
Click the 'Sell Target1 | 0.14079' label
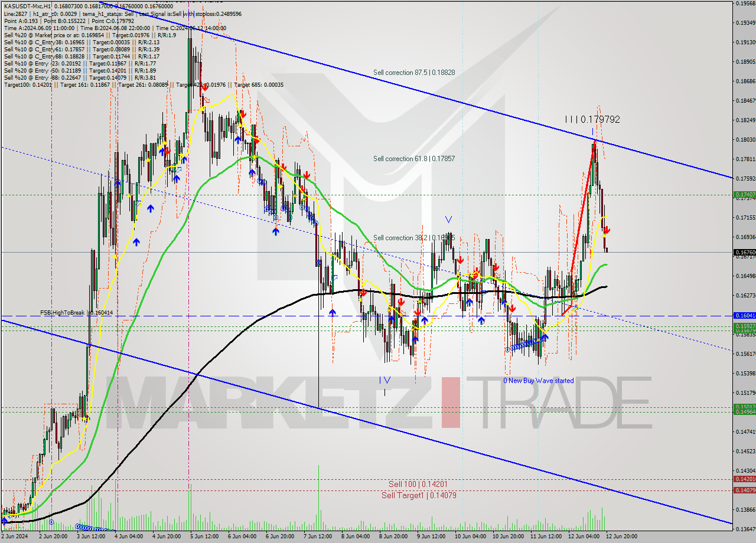tap(419, 495)
